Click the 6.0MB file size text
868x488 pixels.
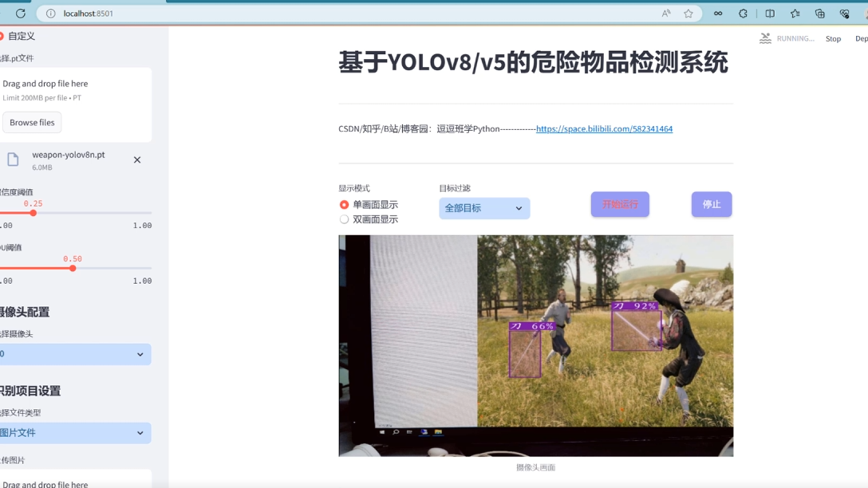(42, 167)
